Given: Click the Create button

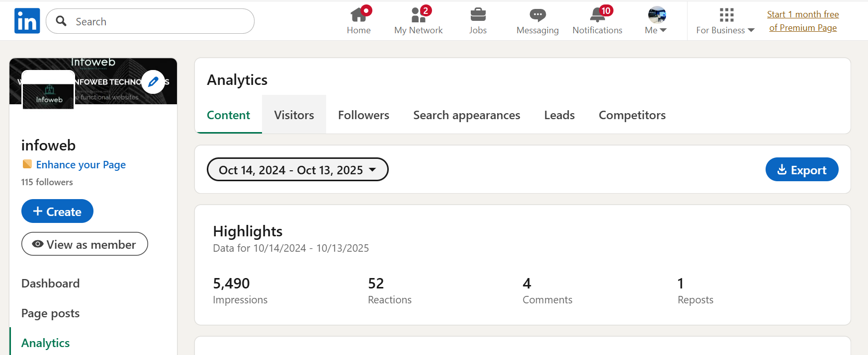Looking at the screenshot, I should tap(57, 212).
